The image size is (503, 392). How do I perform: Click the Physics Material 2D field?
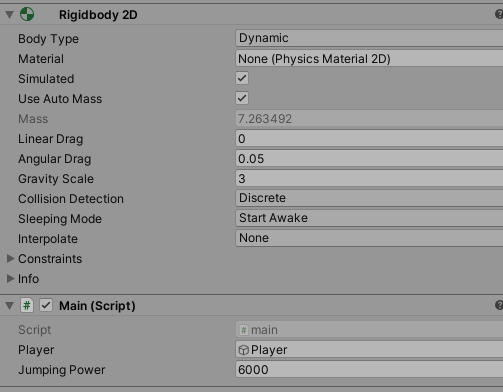[x=369, y=59]
